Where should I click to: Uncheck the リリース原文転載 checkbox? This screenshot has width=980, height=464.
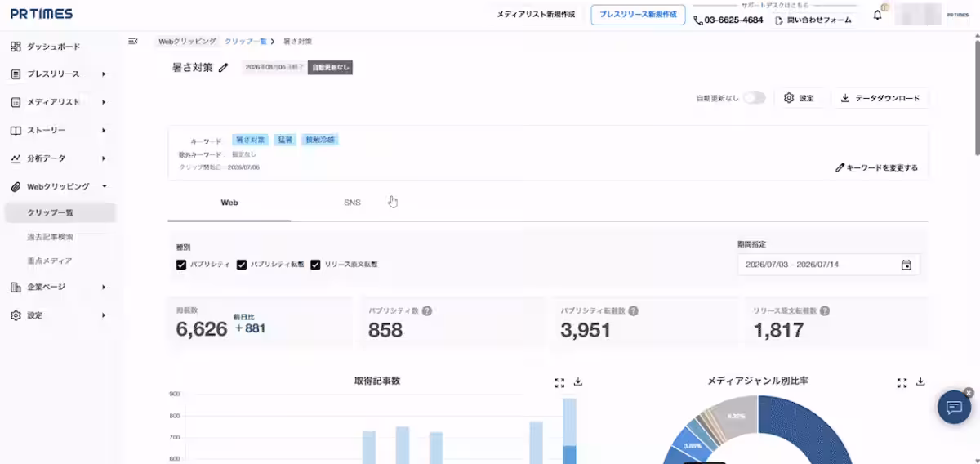click(x=315, y=265)
